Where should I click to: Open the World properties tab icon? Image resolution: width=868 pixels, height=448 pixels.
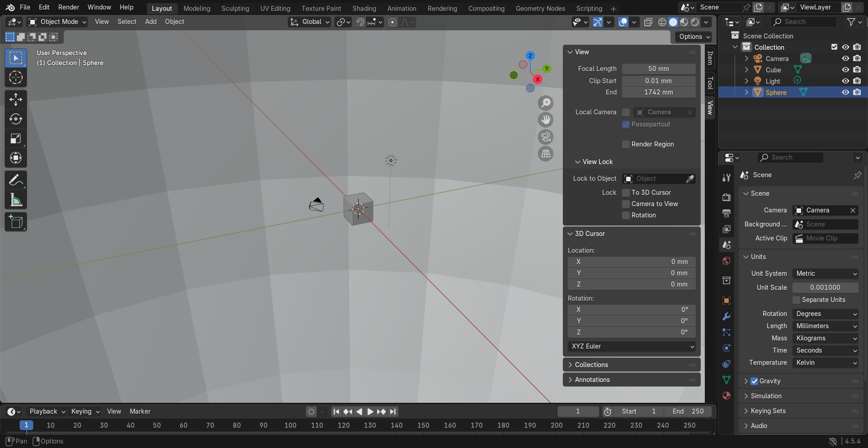[x=726, y=261]
